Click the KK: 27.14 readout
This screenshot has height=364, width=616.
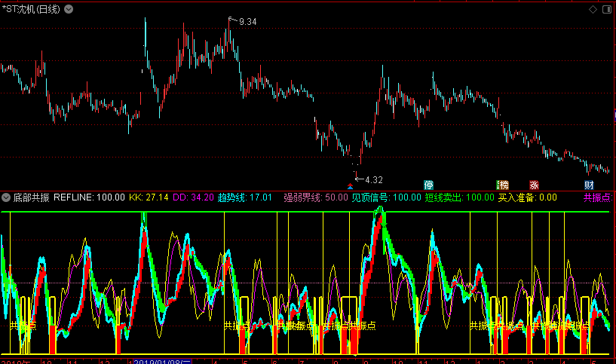pyautogui.click(x=149, y=197)
